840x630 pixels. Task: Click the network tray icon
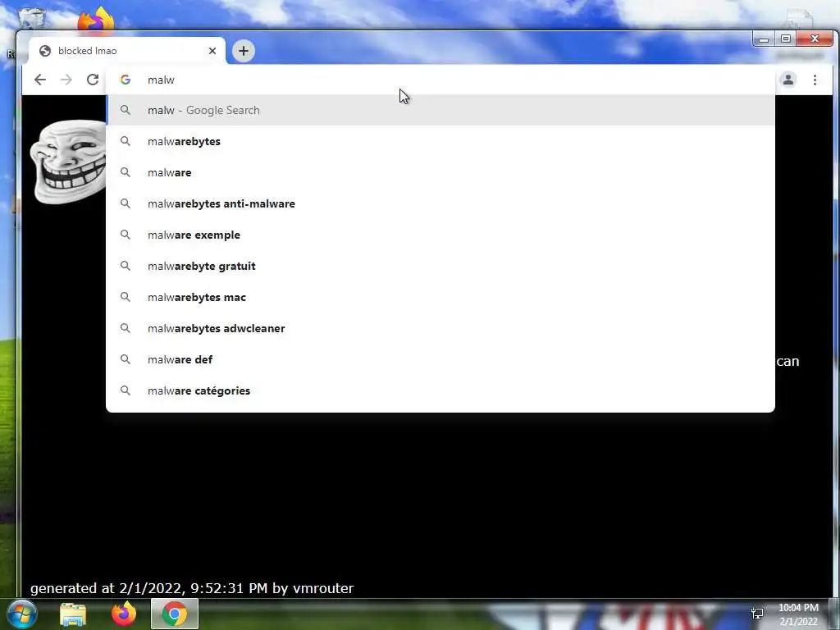757,614
